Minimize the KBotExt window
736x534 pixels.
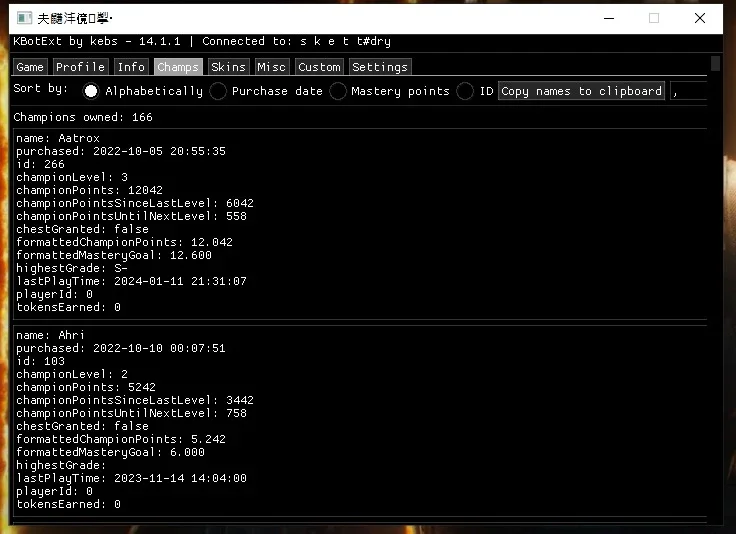[609, 18]
